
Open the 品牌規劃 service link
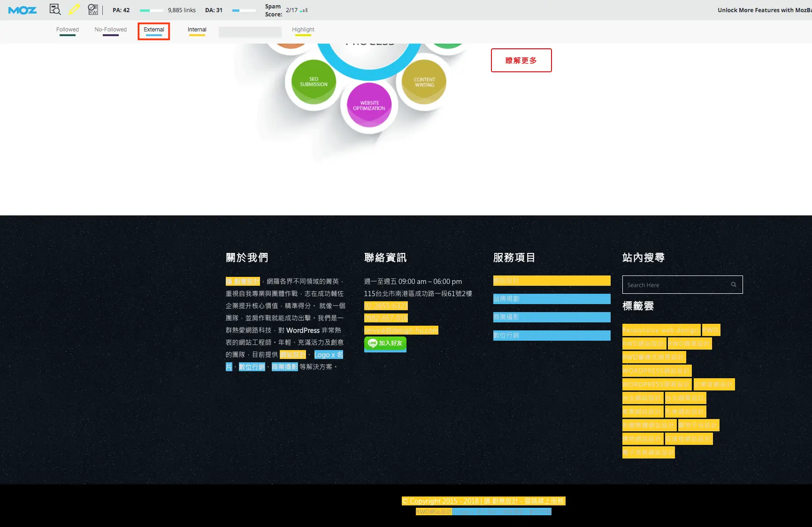click(552, 299)
